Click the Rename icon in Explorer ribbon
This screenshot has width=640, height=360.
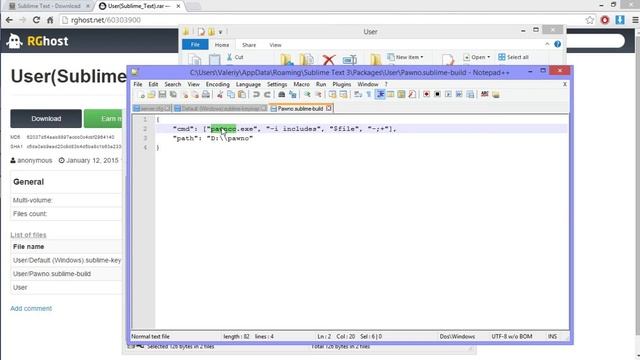pos(349,60)
